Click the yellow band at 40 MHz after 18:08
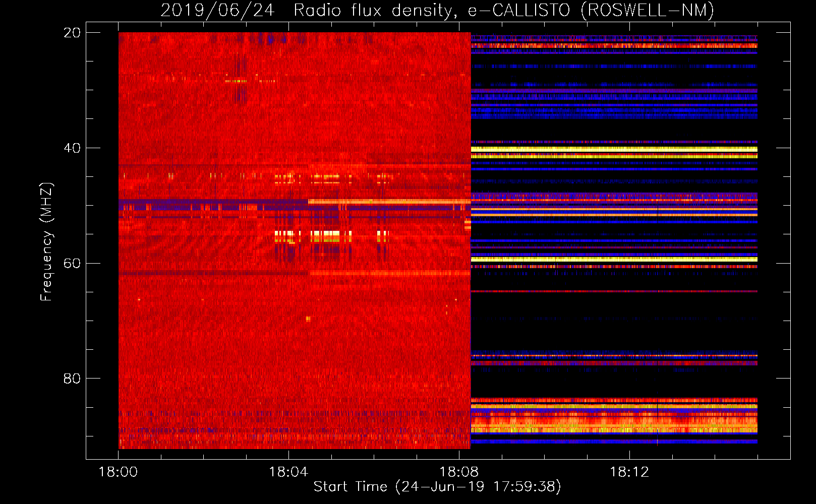 pyautogui.click(x=613, y=149)
